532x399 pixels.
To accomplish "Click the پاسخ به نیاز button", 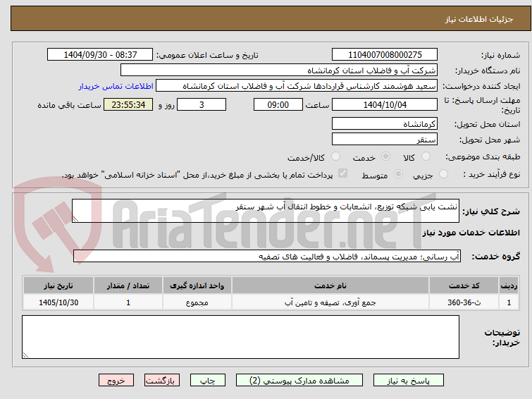I will (408, 381).
